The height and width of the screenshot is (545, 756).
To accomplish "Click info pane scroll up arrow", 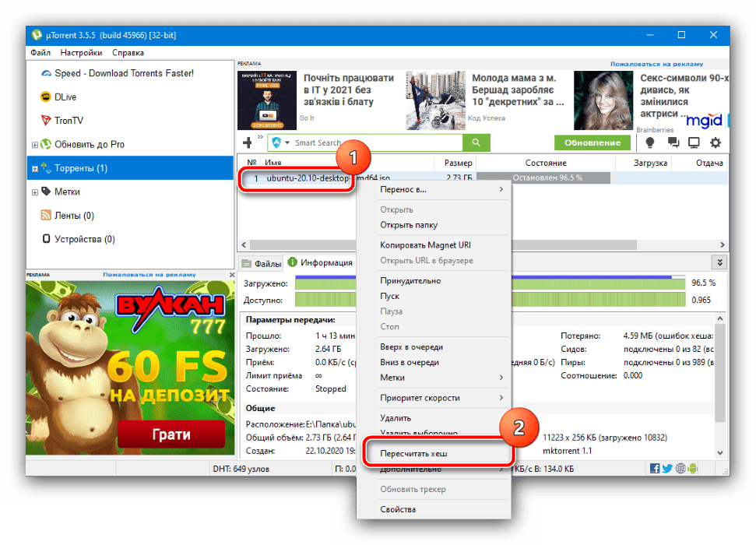I will (x=720, y=318).
